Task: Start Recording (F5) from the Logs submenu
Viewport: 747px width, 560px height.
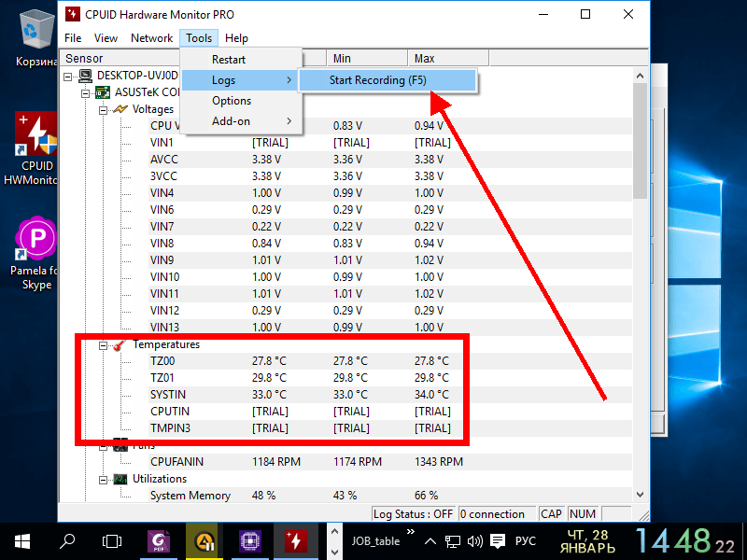Action: (x=388, y=80)
